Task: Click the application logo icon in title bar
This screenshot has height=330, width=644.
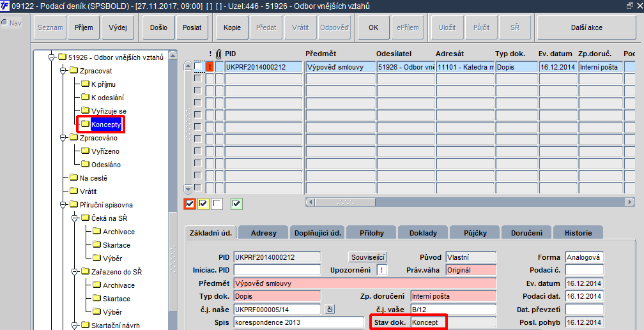Action: [x=5, y=5]
